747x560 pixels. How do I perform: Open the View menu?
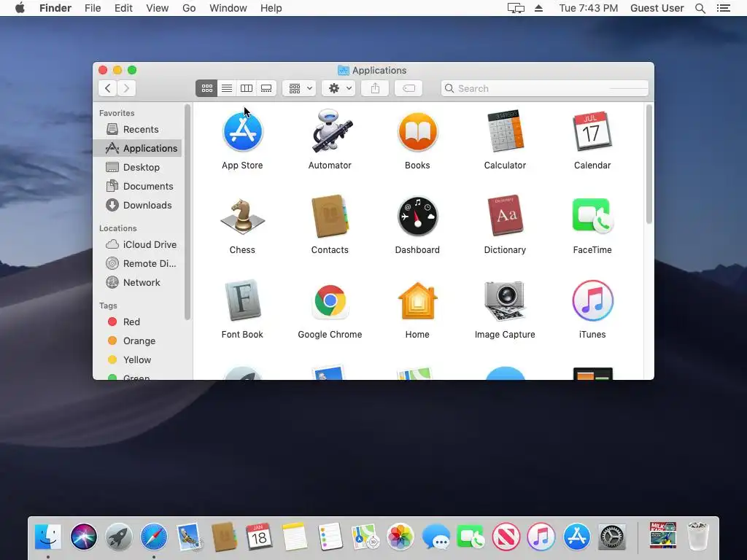click(x=158, y=8)
